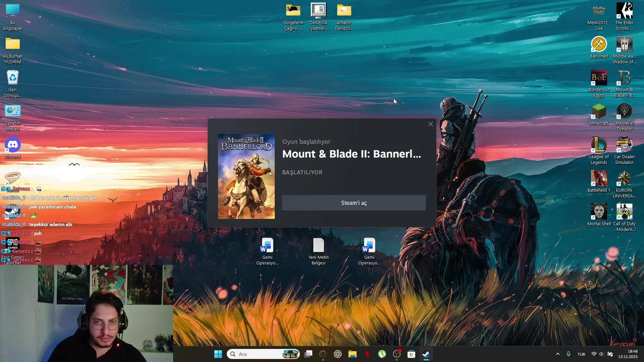Viewport: 644px width, 362px height.
Task: Click the chat message "pek yazamicam chate"
Action: point(53,207)
